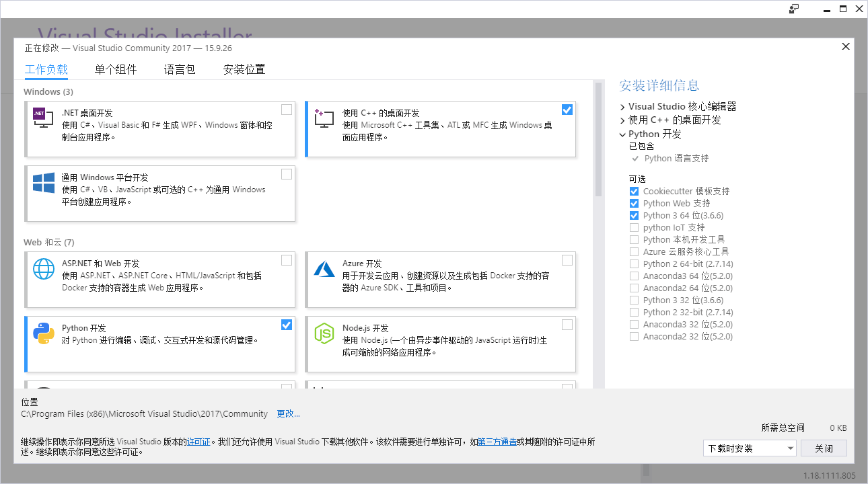868x484 pixels.
Task: Open the 许可证 hyperlink
Action: click(198, 442)
